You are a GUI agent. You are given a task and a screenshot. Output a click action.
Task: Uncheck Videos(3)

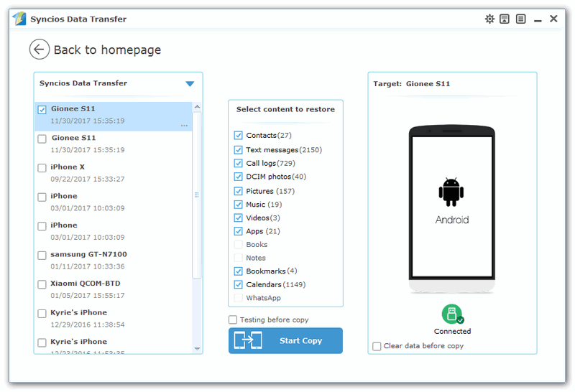(x=239, y=218)
